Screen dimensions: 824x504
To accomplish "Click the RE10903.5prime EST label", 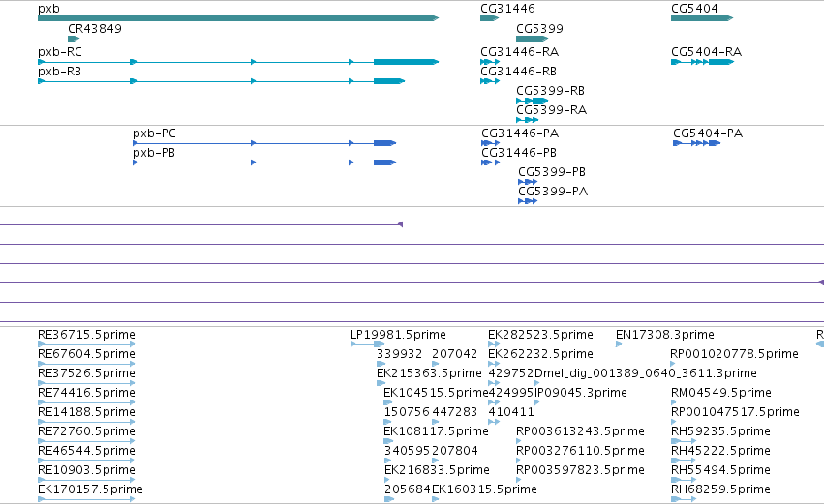I will click(87, 470).
